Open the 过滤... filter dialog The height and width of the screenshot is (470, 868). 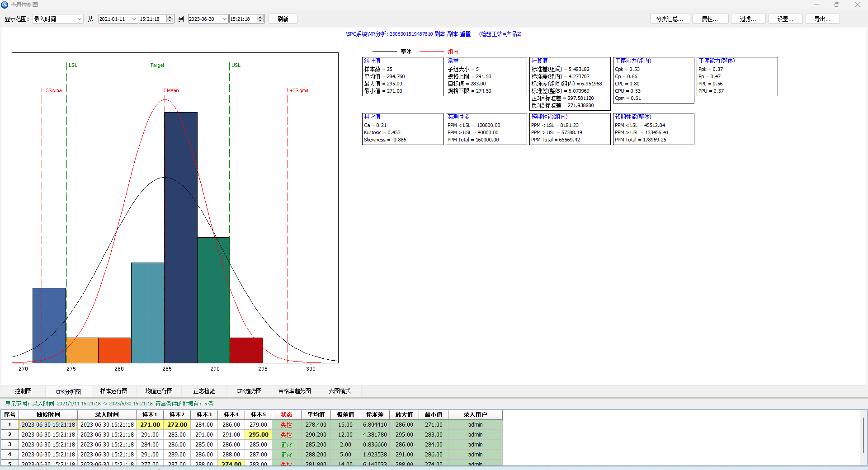(748, 19)
